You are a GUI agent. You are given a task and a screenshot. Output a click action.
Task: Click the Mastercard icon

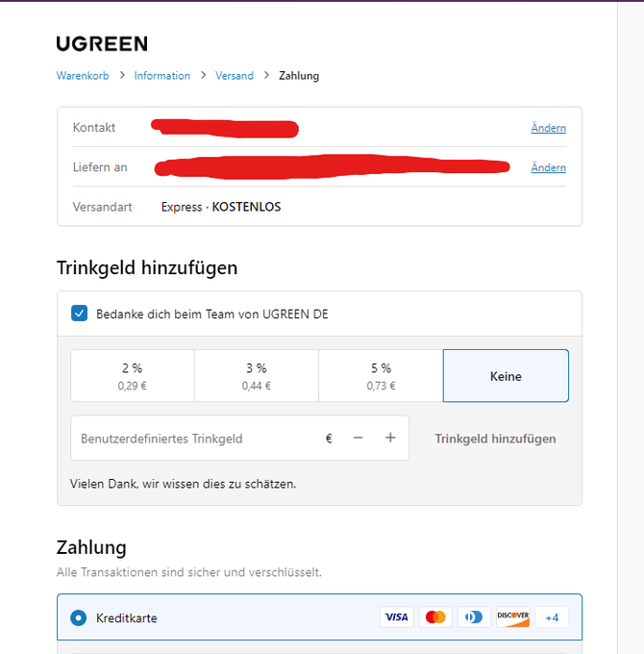435,617
